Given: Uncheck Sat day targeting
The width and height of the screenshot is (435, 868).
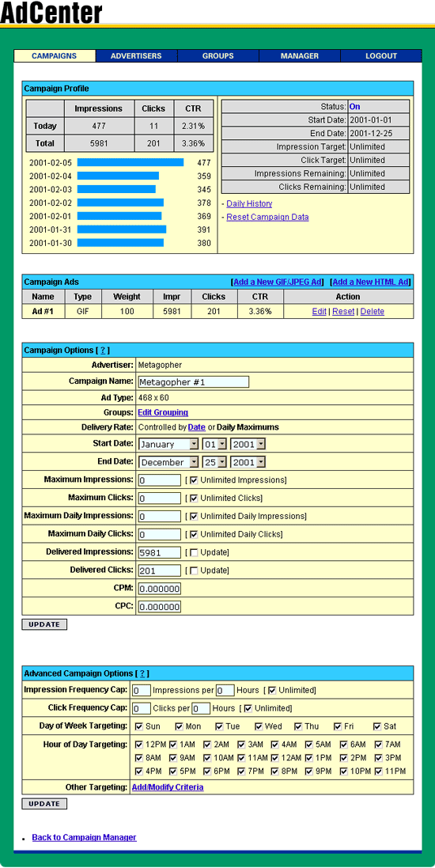Looking at the screenshot, I should point(377,726).
